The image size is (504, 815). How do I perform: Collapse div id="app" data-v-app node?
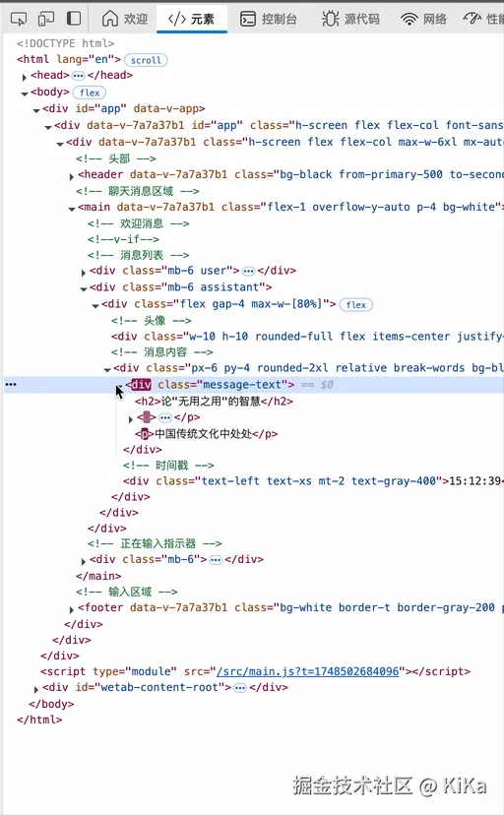point(35,110)
